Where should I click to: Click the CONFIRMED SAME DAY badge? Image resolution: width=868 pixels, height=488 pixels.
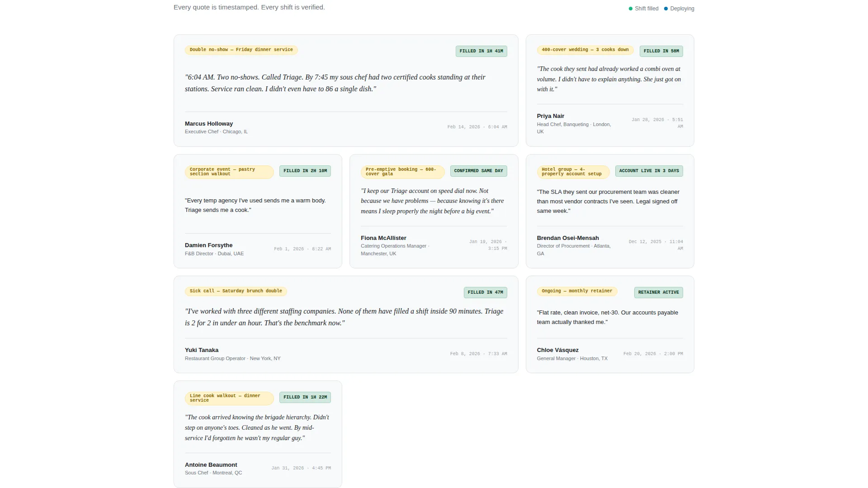click(x=478, y=171)
